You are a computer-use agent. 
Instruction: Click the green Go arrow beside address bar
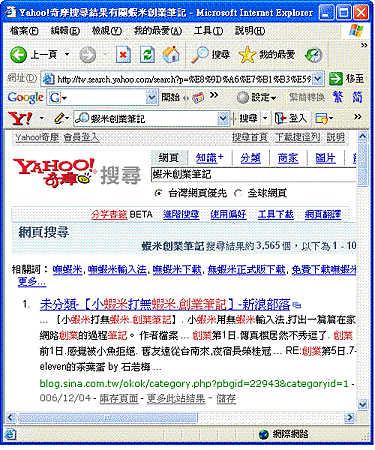tap(335, 79)
